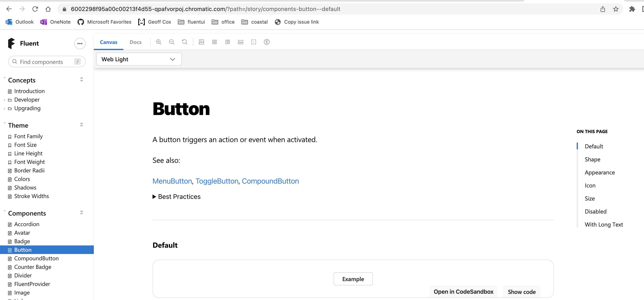
Task: Enable measure mode with the ruler icon
Action: [x=240, y=42]
